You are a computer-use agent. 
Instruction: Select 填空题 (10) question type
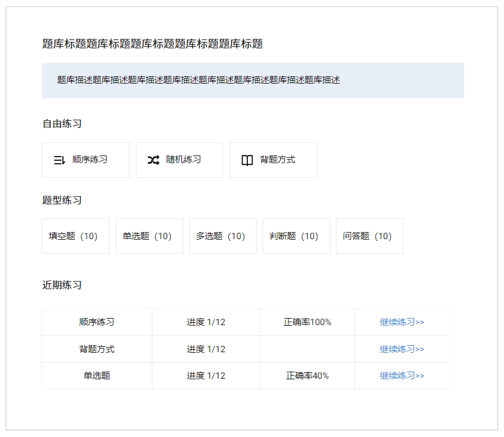[x=75, y=236]
